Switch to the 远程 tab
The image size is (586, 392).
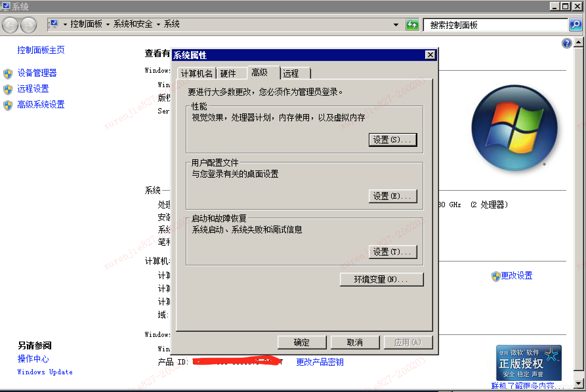coord(291,73)
